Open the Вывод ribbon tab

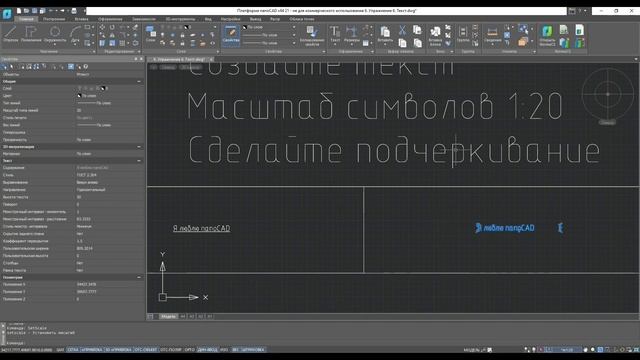(255, 19)
